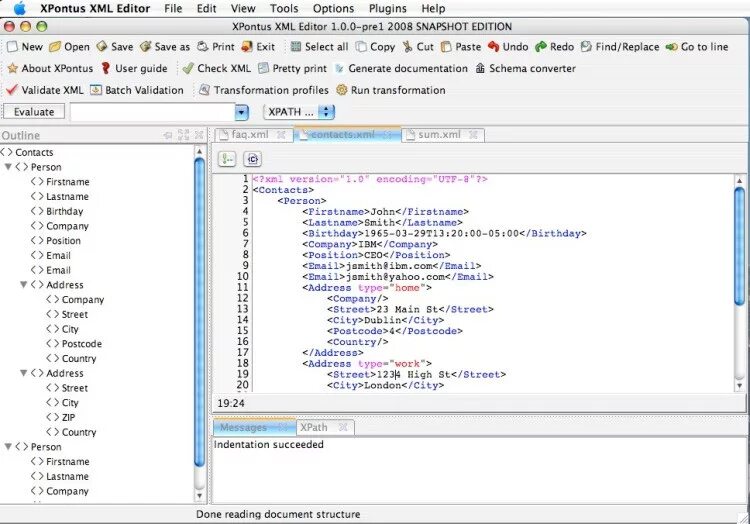The height and width of the screenshot is (524, 750).
Task: Click the comment (c) button above editor
Action: click(x=253, y=159)
